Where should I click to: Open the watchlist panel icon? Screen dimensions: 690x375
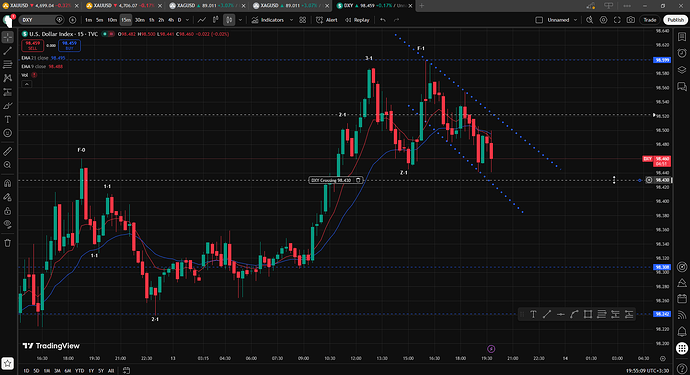[x=682, y=37]
